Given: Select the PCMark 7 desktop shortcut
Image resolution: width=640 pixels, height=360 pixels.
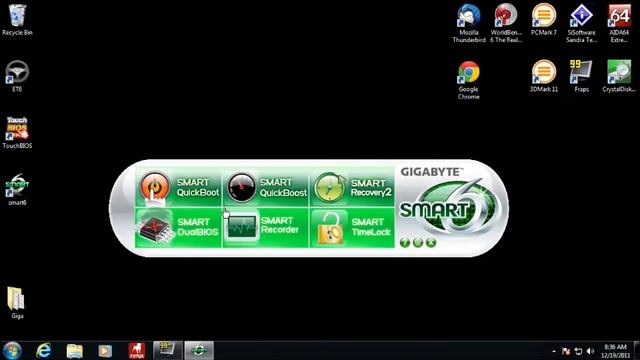Looking at the screenshot, I should pyautogui.click(x=544, y=20).
